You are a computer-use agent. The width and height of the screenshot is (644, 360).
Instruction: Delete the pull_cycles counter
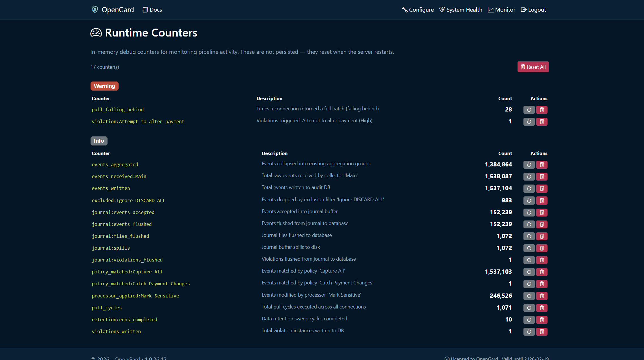(542, 308)
